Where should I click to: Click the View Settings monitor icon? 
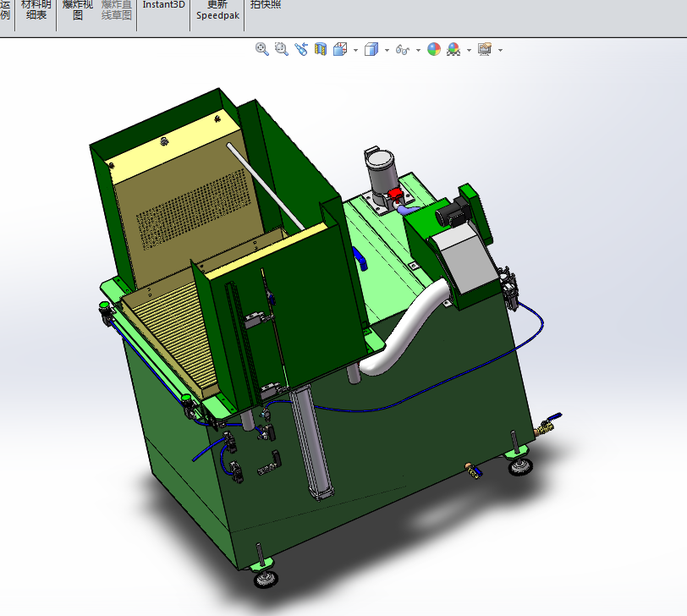click(x=485, y=49)
